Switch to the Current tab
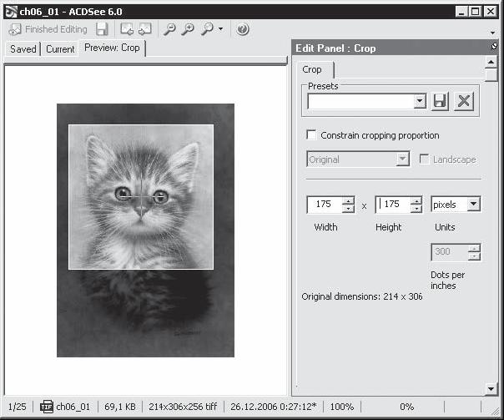This screenshot has width=504, height=420. (x=60, y=49)
